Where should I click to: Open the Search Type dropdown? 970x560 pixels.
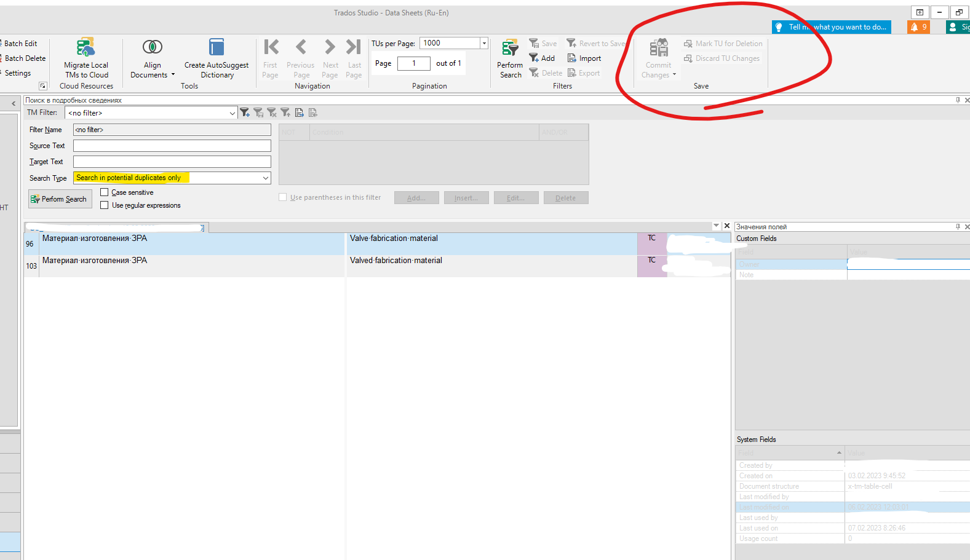coord(266,178)
